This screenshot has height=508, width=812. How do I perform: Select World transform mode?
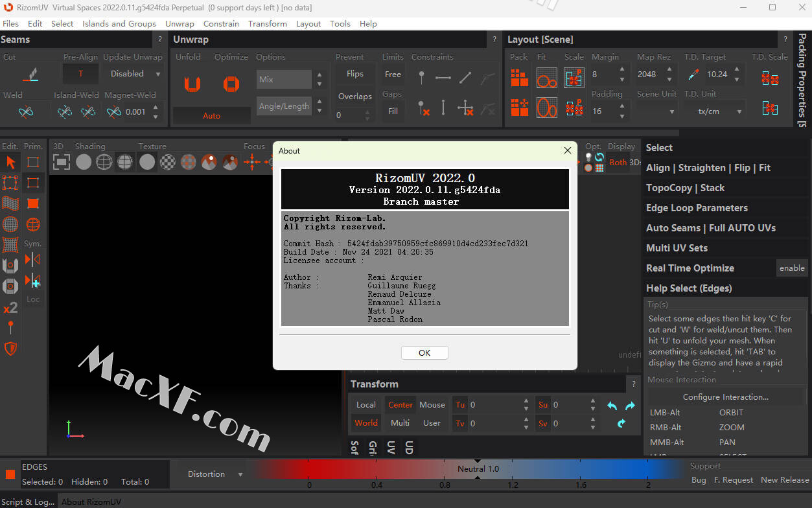[x=365, y=423]
